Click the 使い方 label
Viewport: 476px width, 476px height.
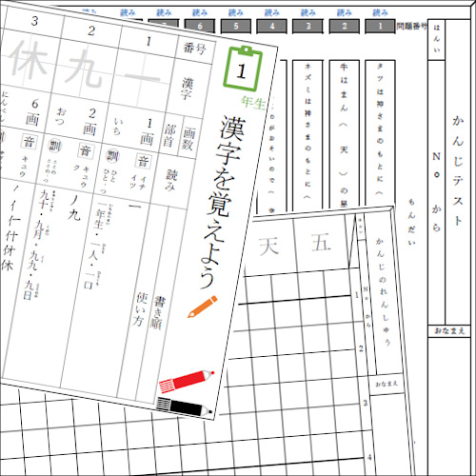140,308
